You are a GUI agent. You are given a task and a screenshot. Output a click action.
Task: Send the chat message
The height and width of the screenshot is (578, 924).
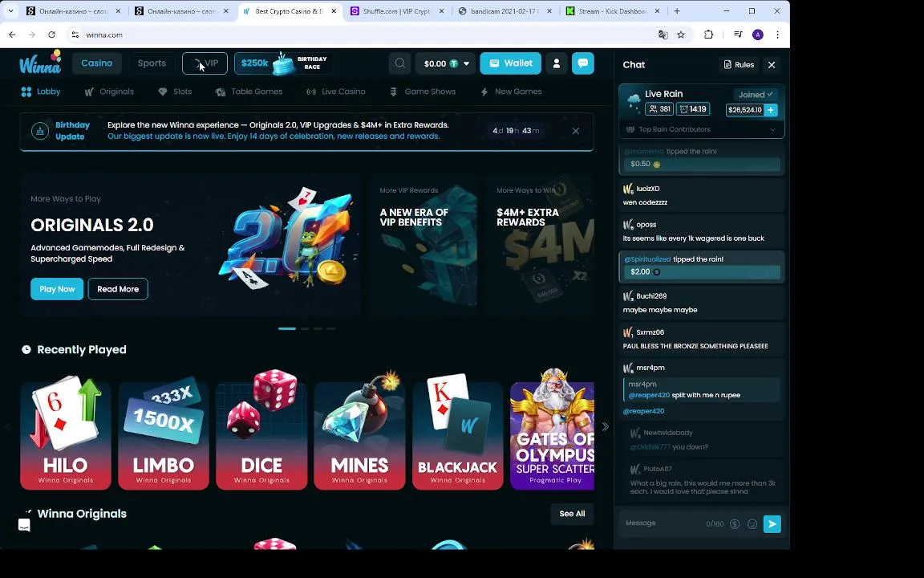pyautogui.click(x=772, y=523)
